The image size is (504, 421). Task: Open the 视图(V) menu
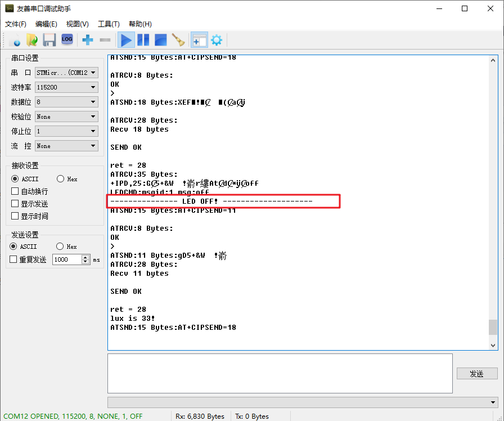point(78,24)
